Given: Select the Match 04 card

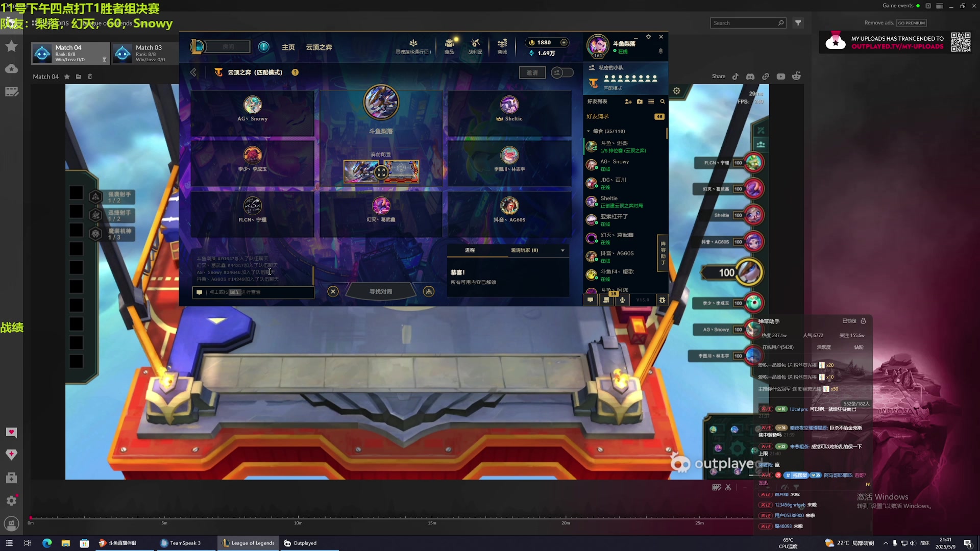Looking at the screenshot, I should 70,53.
